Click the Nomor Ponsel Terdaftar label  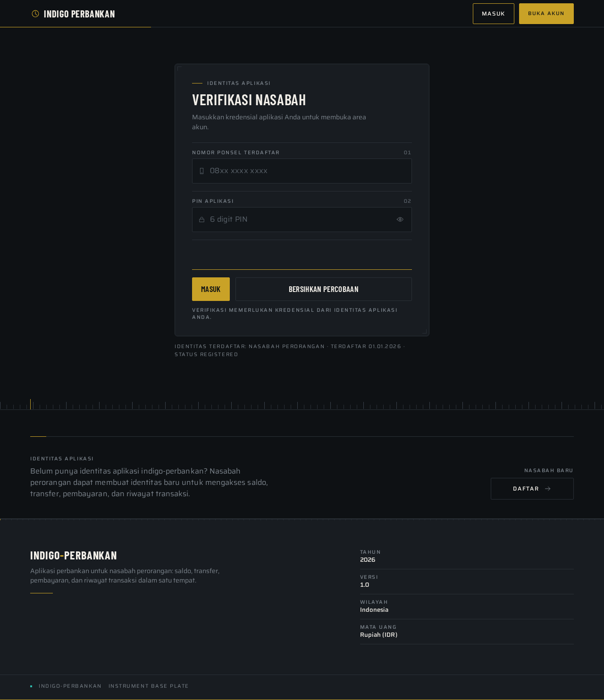coord(236,152)
